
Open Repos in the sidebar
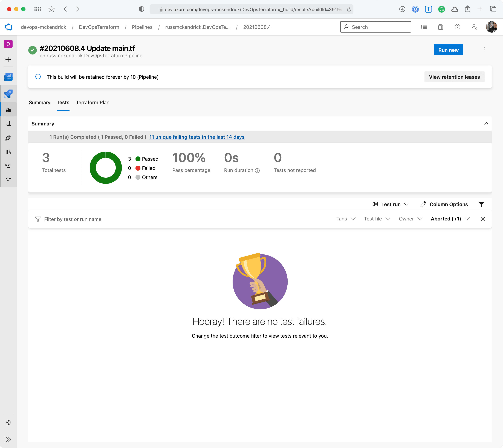click(x=8, y=94)
